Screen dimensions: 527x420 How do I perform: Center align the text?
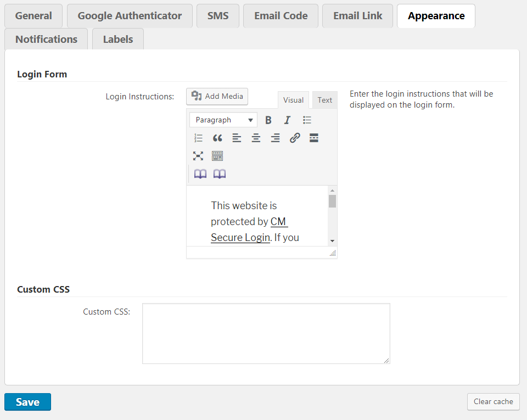click(256, 138)
